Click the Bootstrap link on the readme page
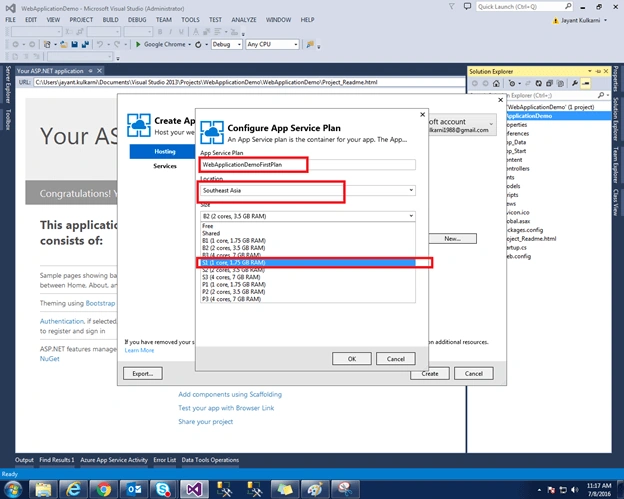This screenshot has height=499, width=624. pyautogui.click(x=100, y=303)
